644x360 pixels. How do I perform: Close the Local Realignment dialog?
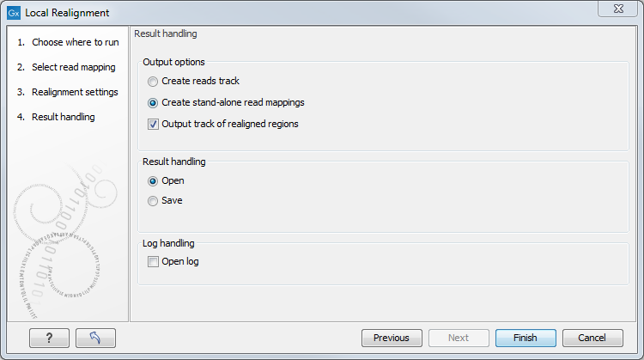click(617, 9)
